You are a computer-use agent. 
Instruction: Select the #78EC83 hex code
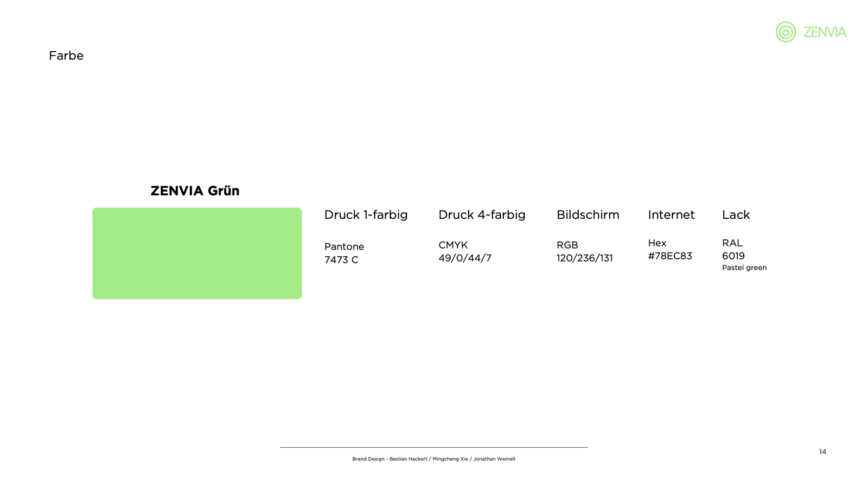pos(670,256)
